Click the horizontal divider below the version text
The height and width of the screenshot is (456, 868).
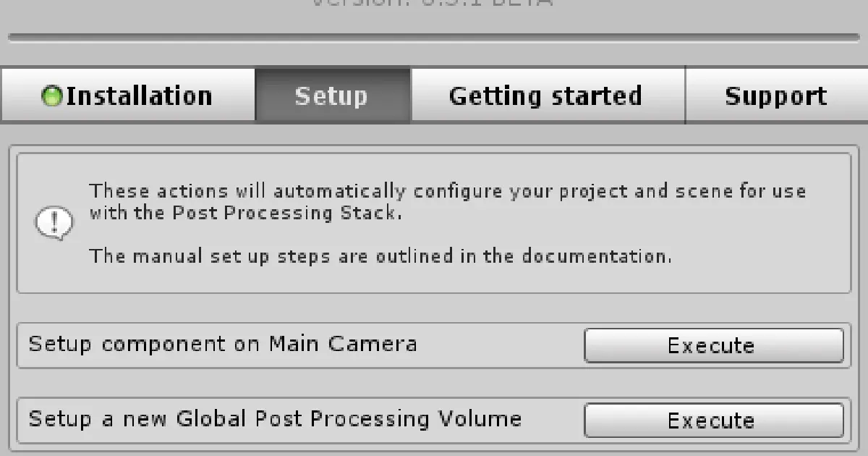click(434, 33)
